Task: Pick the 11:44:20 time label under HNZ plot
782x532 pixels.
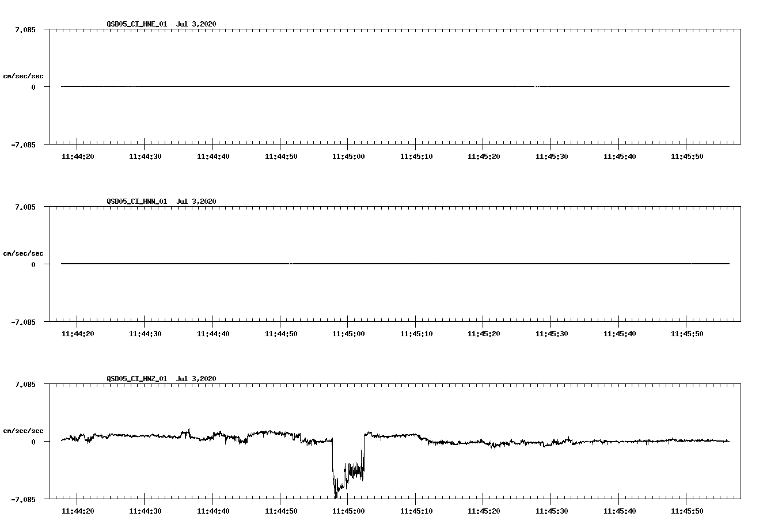Action: 77,511
